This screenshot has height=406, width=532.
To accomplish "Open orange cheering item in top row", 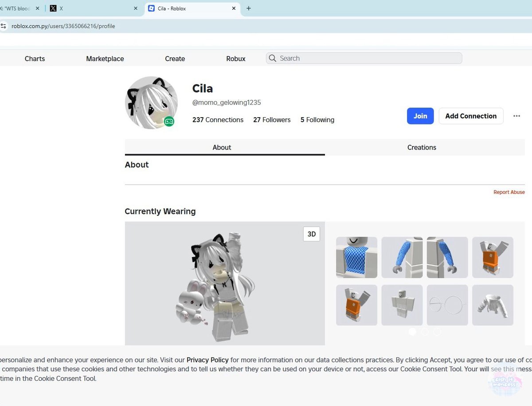I will [x=493, y=257].
